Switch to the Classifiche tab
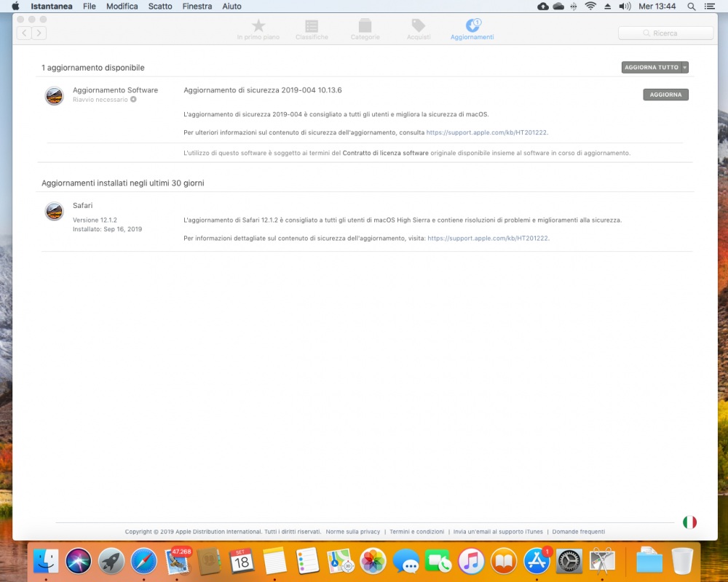This screenshot has width=728, height=582. click(312, 29)
